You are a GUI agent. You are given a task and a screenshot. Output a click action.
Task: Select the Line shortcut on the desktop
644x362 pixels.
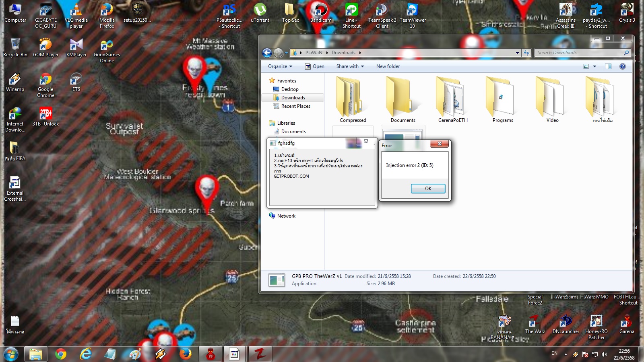click(351, 16)
